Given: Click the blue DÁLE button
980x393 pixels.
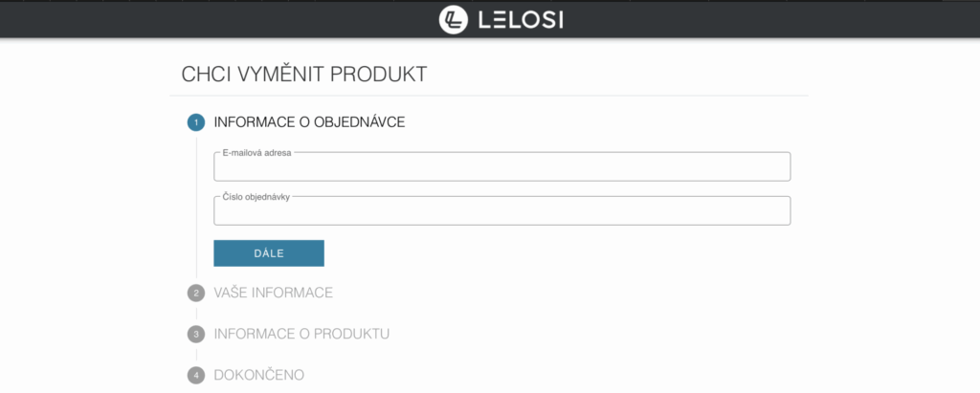Looking at the screenshot, I should click(x=269, y=253).
